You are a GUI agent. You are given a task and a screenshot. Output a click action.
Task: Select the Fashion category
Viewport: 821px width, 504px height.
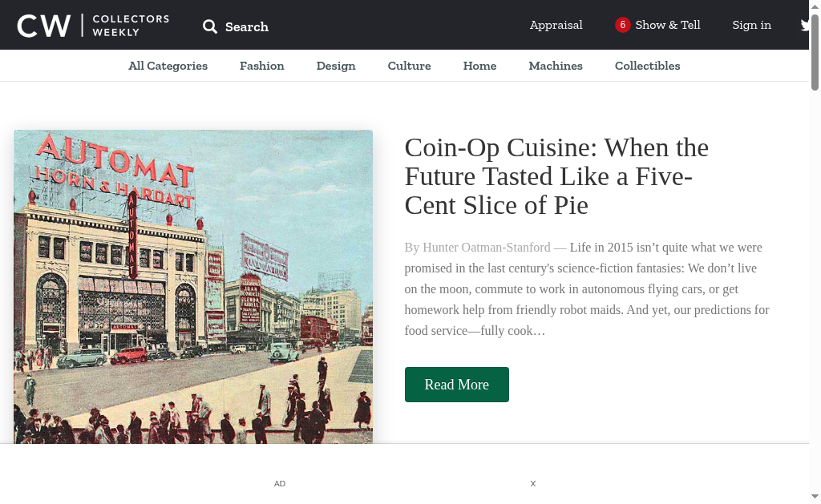(262, 66)
